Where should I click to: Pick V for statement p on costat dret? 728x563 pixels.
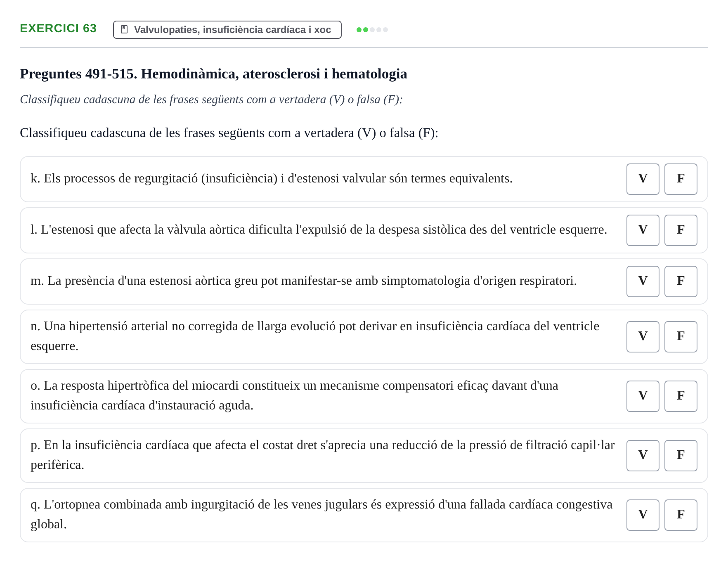tap(643, 455)
